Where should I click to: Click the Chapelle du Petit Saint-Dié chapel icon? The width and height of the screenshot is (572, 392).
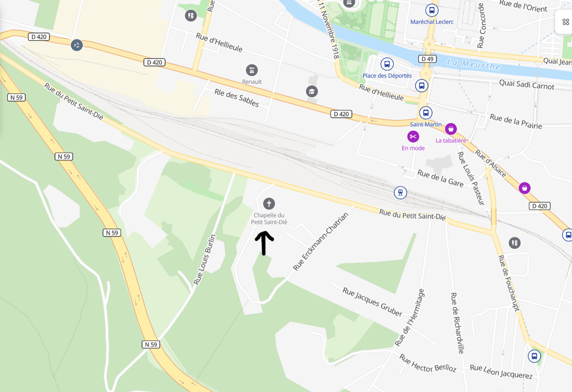269,203
